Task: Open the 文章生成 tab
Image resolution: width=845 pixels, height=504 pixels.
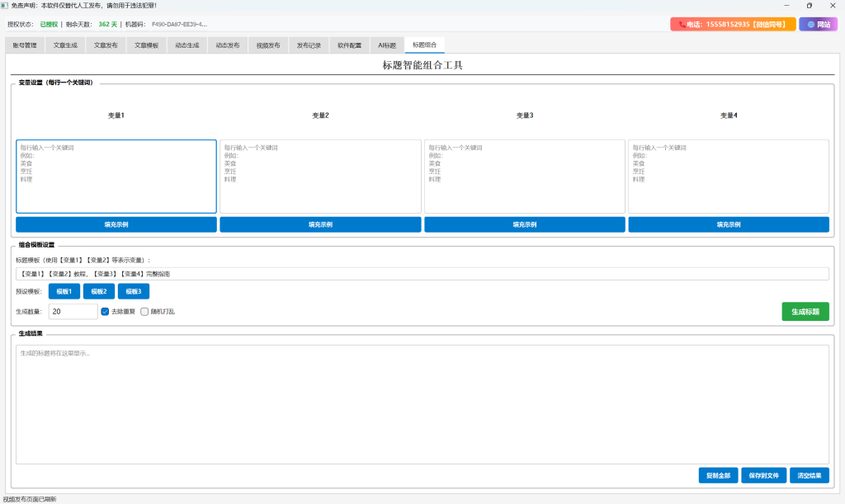Action: pyautogui.click(x=65, y=45)
